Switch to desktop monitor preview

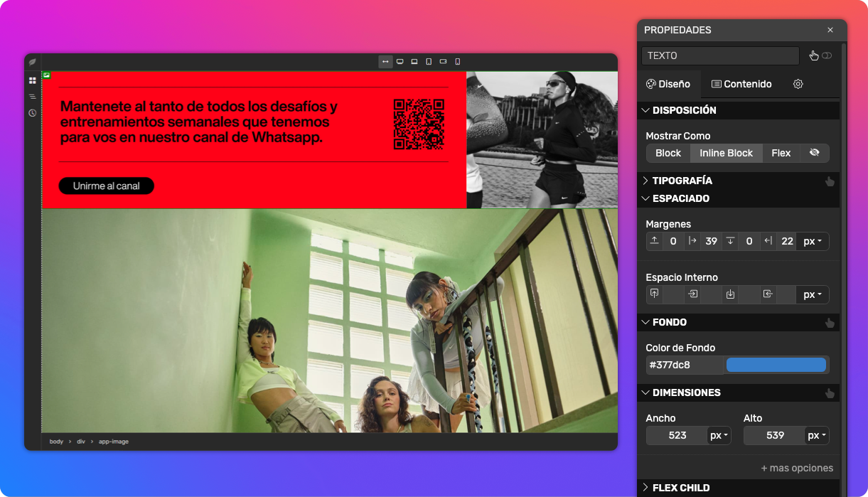click(400, 62)
